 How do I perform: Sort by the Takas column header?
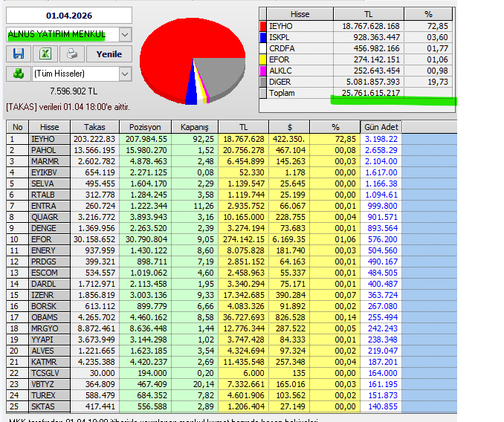coord(94,127)
